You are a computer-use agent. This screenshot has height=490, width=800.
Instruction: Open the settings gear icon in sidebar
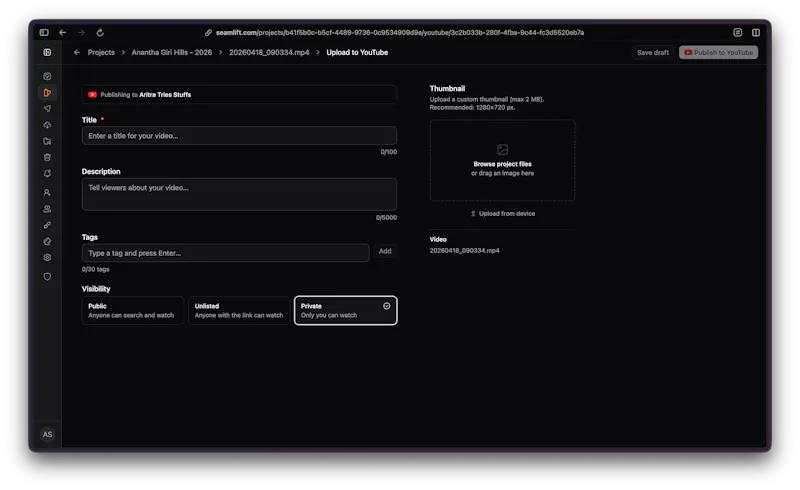[47, 257]
